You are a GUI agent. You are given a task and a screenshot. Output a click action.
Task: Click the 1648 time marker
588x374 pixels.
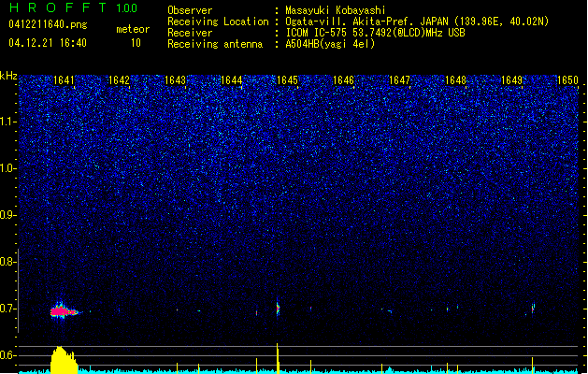(455, 80)
